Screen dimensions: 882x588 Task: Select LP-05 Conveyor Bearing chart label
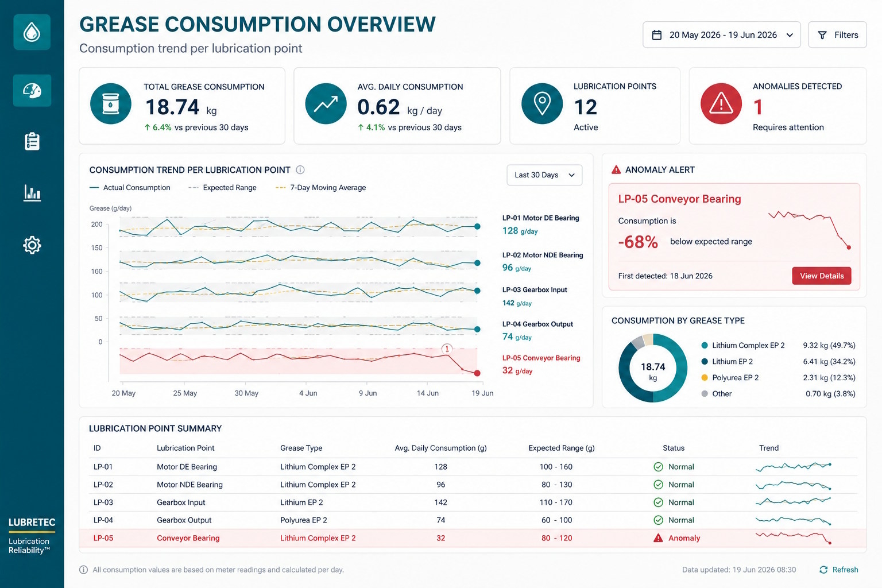pyautogui.click(x=541, y=358)
